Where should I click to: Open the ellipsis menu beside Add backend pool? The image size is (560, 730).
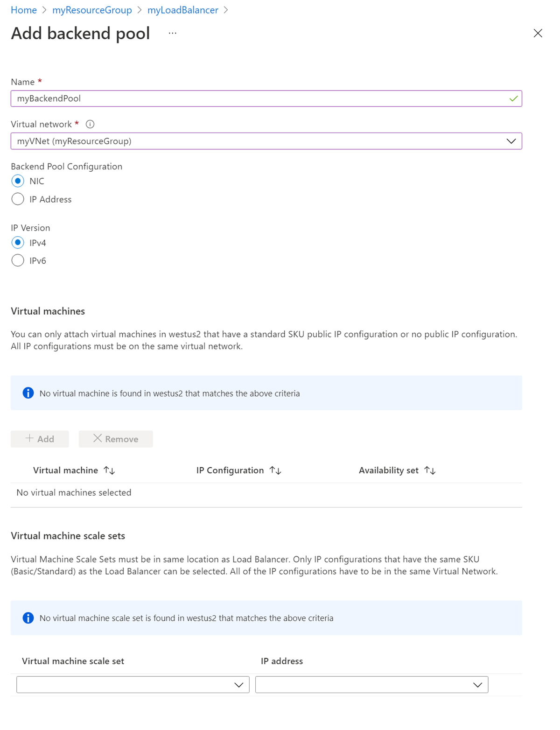click(172, 33)
